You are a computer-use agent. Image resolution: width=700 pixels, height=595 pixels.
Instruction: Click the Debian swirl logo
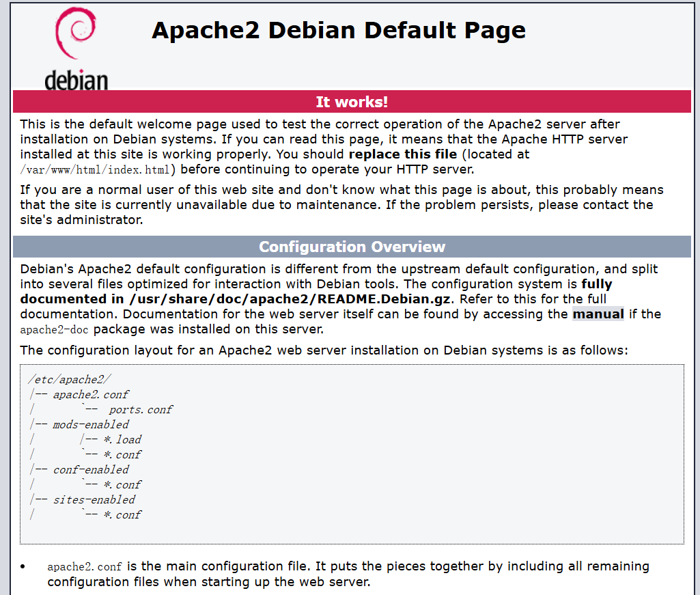[75, 33]
